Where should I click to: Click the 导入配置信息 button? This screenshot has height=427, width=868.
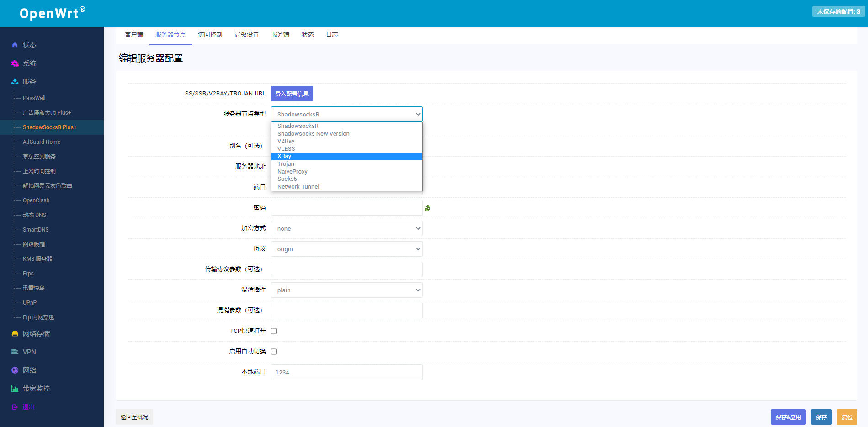292,94
